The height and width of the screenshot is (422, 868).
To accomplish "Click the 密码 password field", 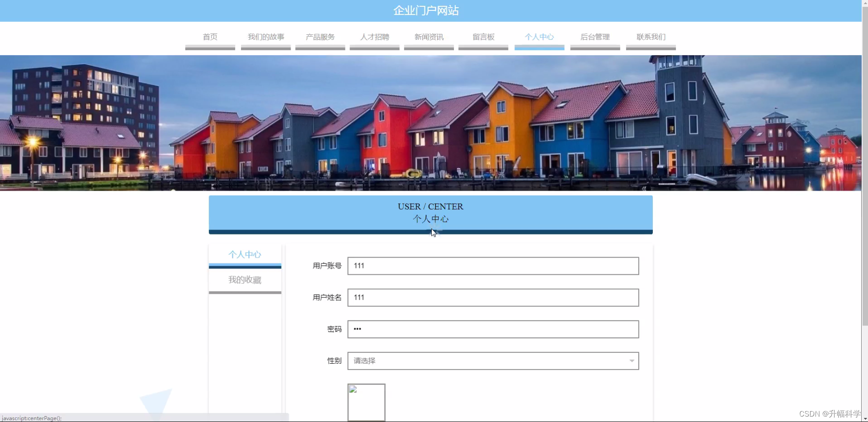I will (x=492, y=329).
